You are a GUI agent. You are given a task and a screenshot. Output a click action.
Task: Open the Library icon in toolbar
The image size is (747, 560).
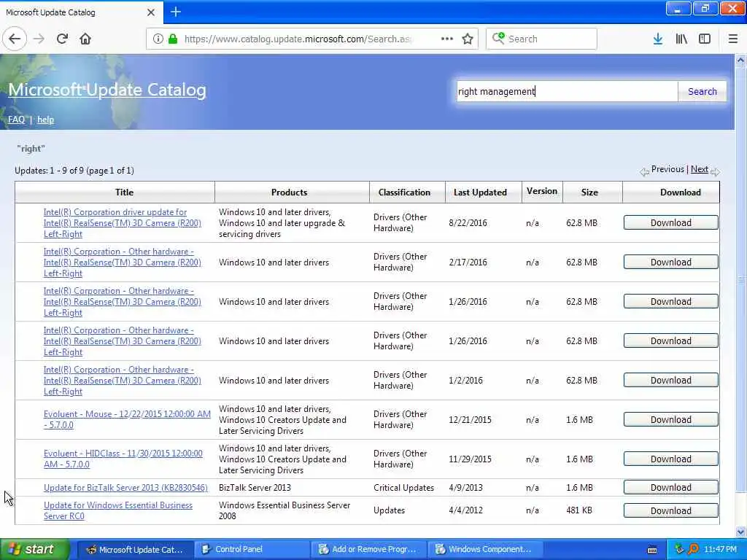(x=681, y=39)
